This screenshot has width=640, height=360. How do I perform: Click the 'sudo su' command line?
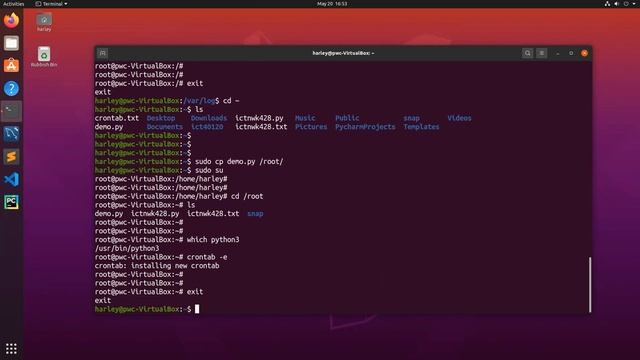[x=209, y=170]
